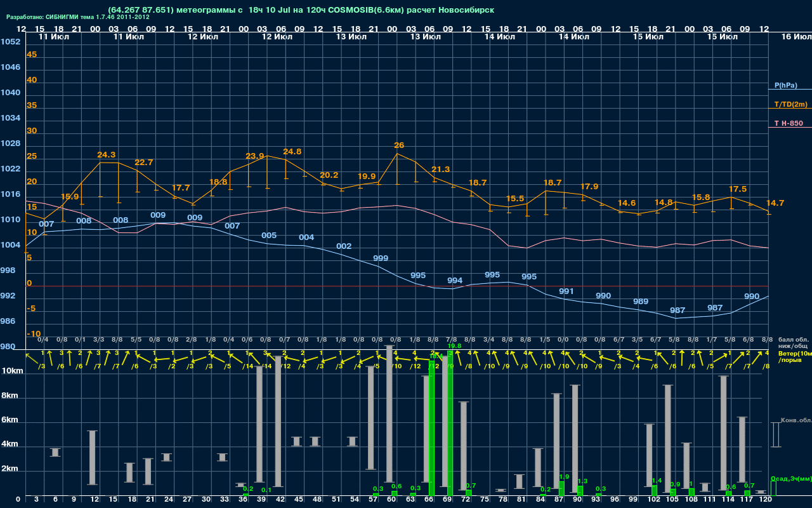Click the orange 45 temperature axis tick
The height and width of the screenshot is (508, 812).
[32, 55]
